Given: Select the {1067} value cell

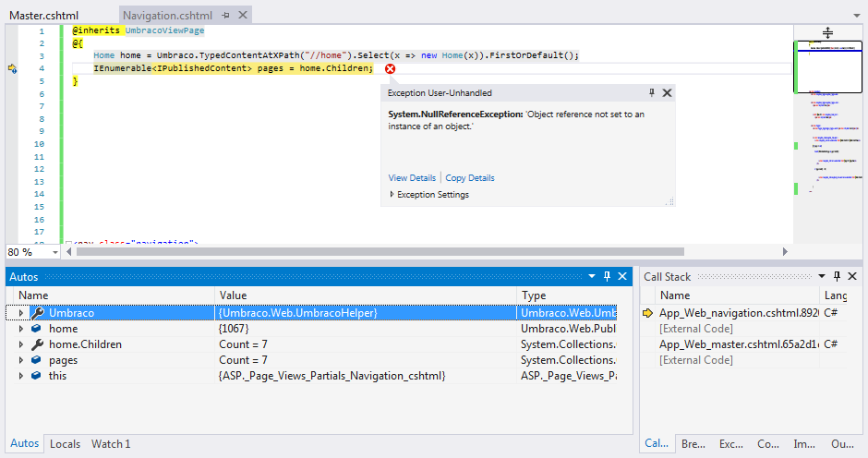Looking at the screenshot, I should pyautogui.click(x=366, y=329).
